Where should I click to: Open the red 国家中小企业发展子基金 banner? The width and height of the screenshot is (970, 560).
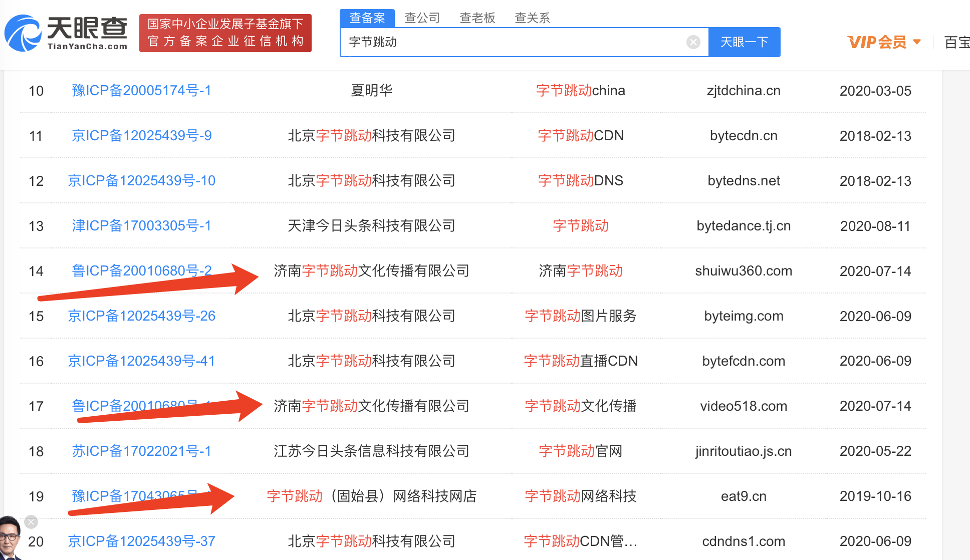(225, 33)
